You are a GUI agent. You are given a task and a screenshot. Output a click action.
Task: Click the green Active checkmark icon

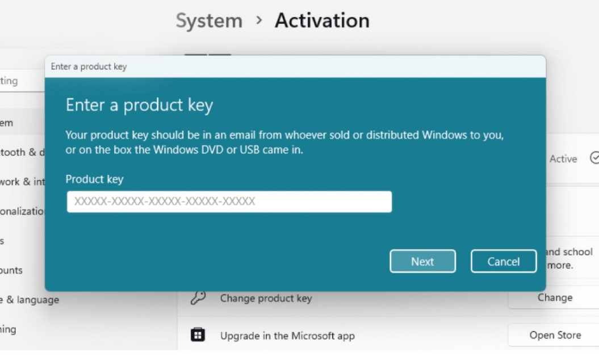pyautogui.click(x=594, y=158)
